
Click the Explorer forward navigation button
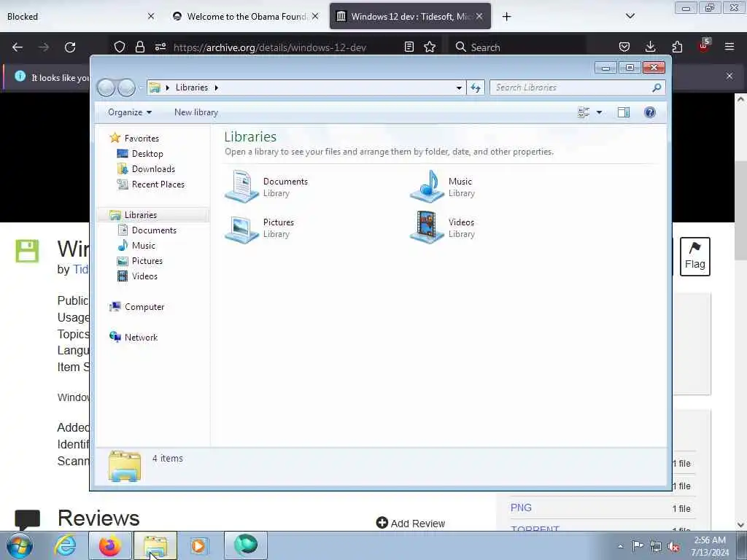[126, 87]
